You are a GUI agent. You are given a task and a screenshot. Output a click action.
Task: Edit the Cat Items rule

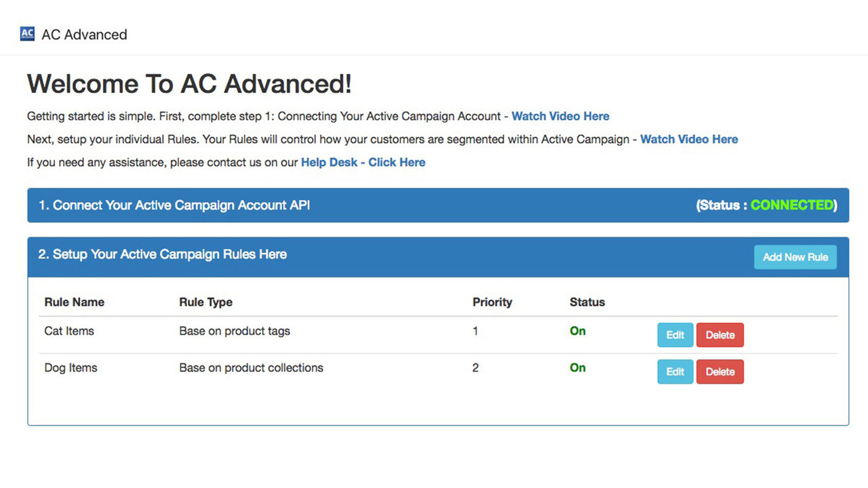click(x=675, y=335)
